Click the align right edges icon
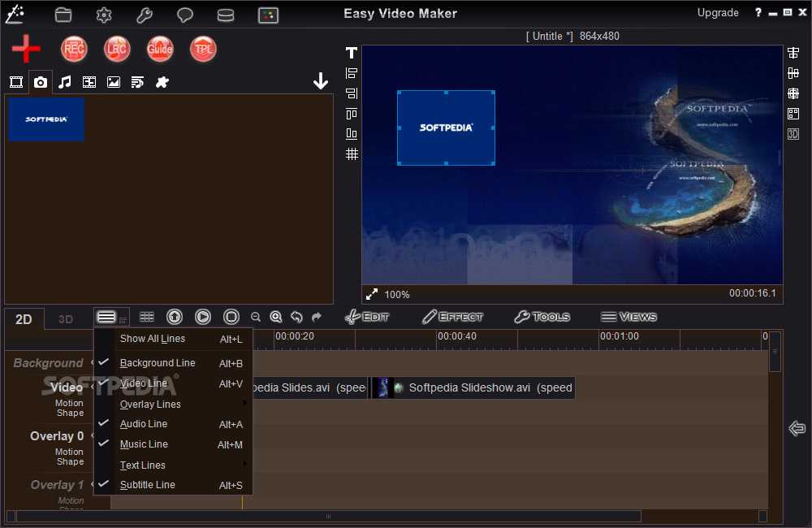 click(352, 93)
